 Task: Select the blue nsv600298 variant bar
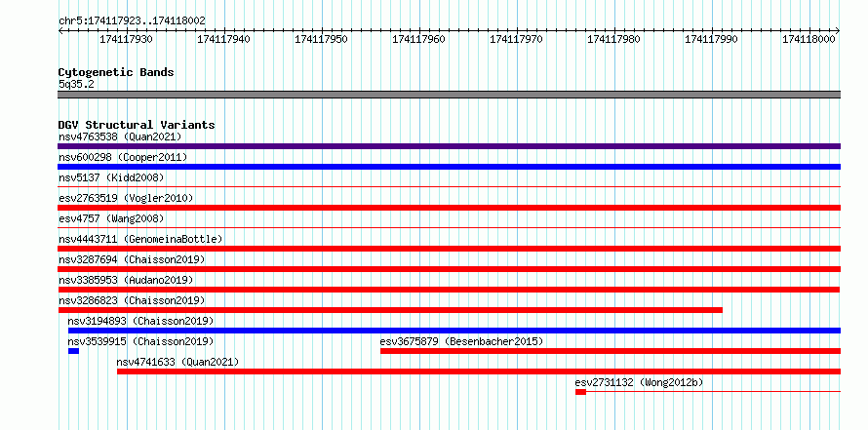tap(449, 167)
